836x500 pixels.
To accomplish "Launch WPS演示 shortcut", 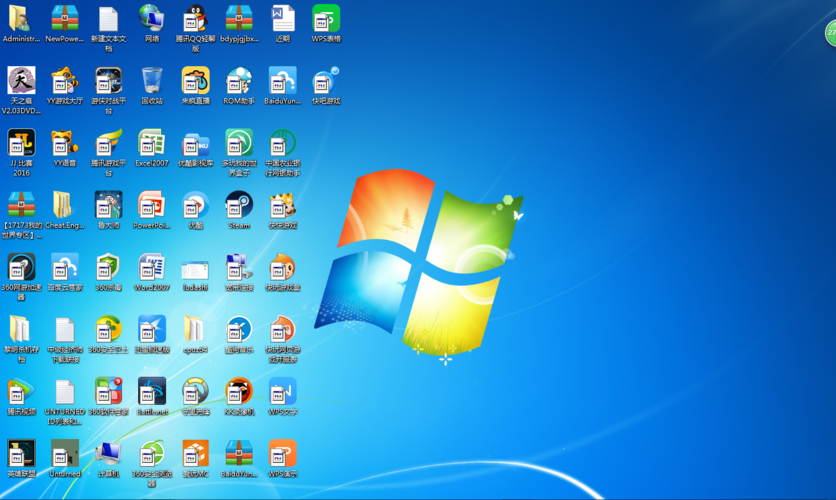I will tap(283, 453).
